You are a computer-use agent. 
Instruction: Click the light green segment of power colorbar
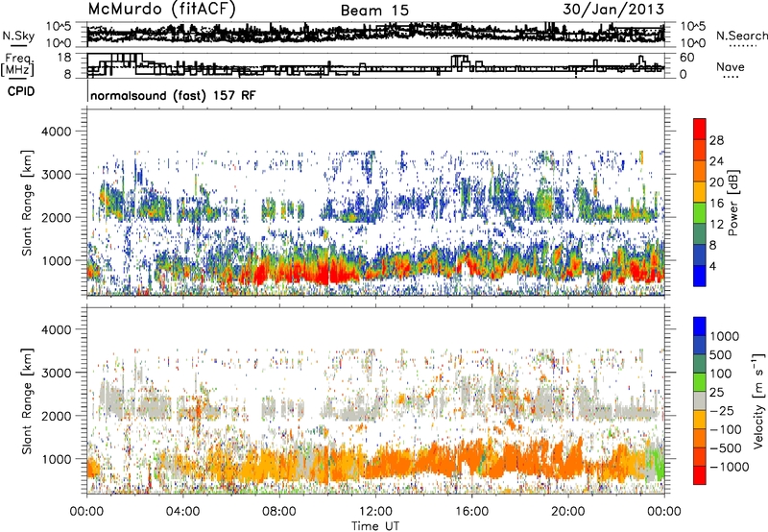click(700, 213)
